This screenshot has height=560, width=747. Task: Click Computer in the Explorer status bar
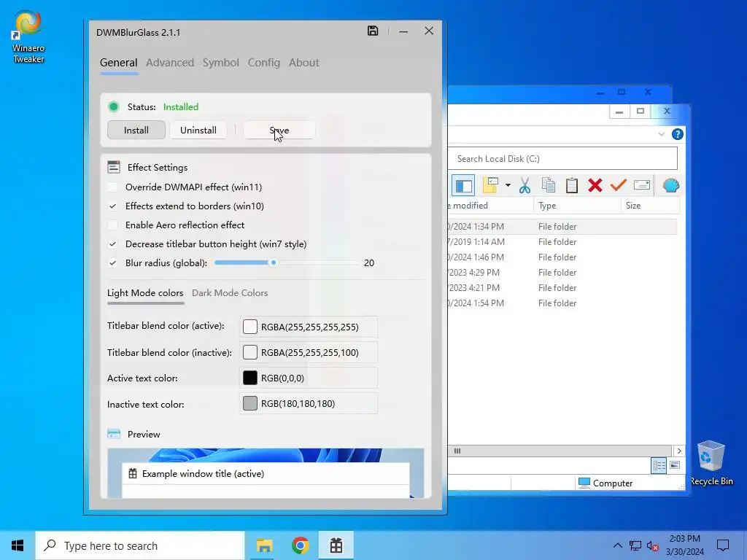(x=605, y=483)
